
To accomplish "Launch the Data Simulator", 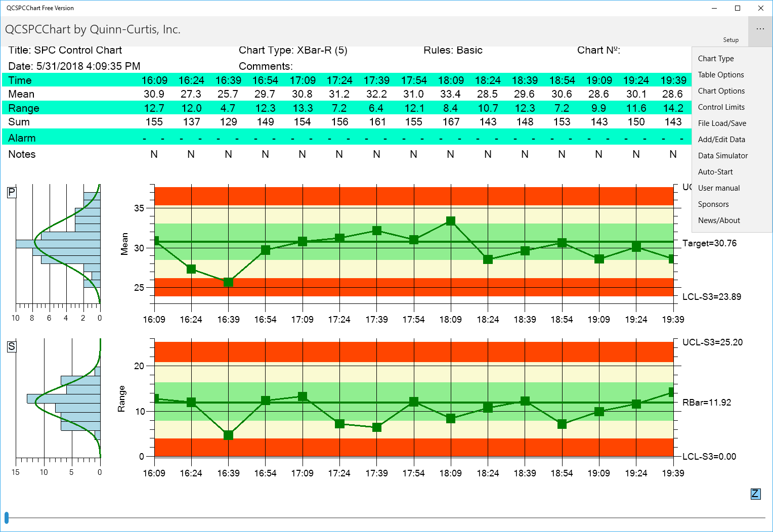I will point(723,155).
